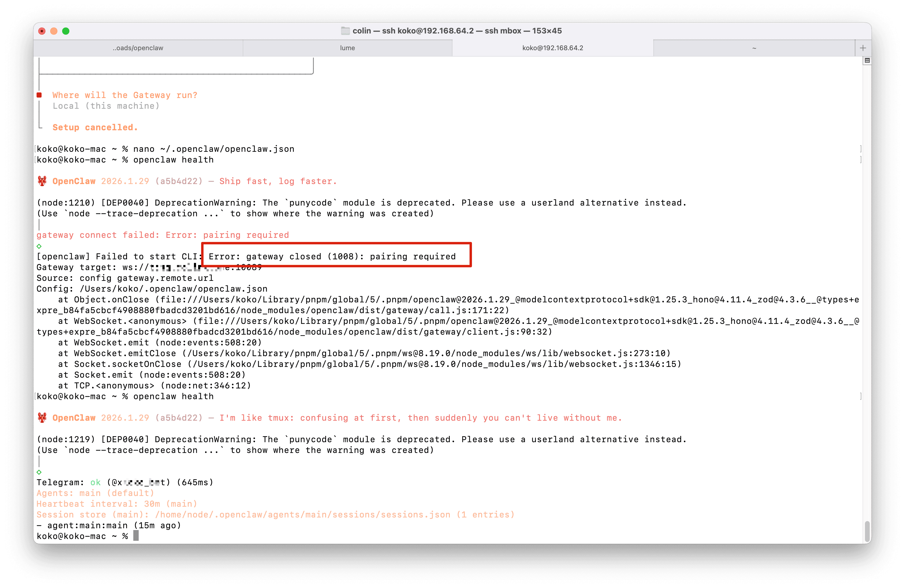Image resolution: width=905 pixels, height=588 pixels.
Task: Click the red square beside Gateway question
Action: 39,95
